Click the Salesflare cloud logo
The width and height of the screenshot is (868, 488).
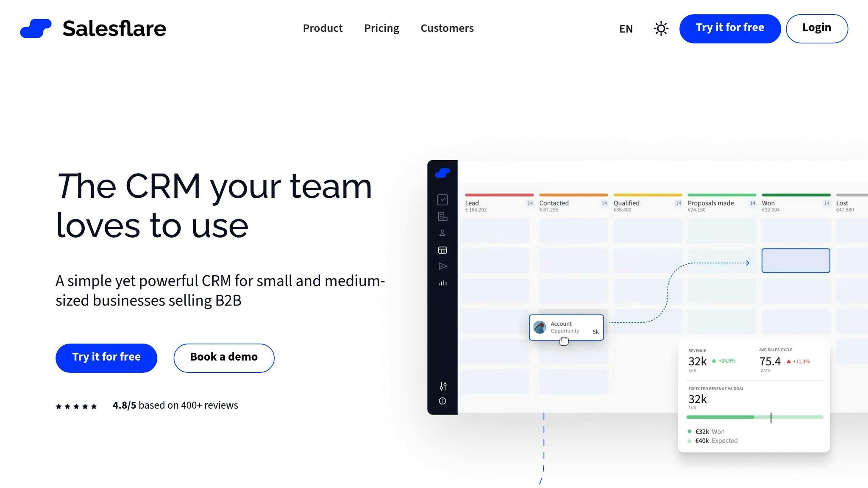tap(442, 173)
